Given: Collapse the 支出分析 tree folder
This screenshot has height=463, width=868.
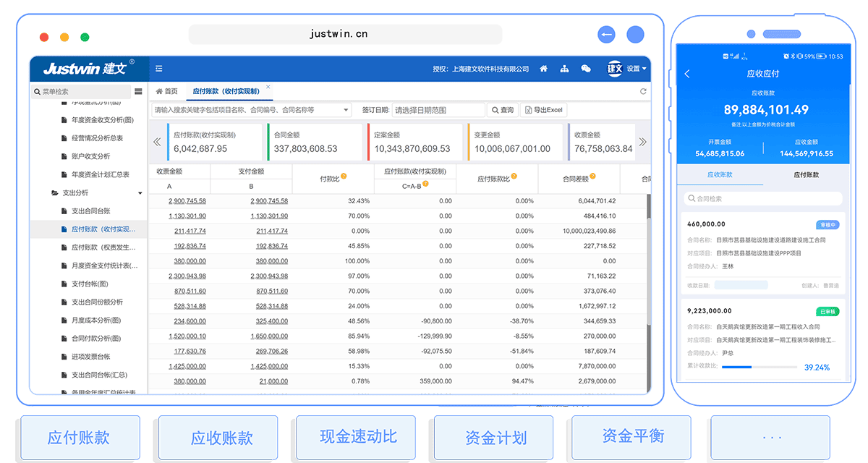Looking at the screenshot, I should coord(140,193).
